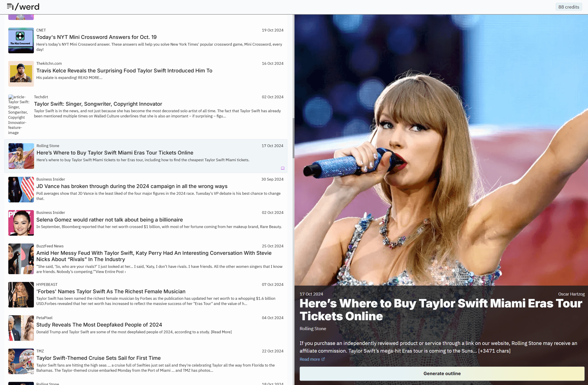The image size is (588, 385).
Task: Select Katy Perry Stevie Nicks feud article
Action: 154,256
